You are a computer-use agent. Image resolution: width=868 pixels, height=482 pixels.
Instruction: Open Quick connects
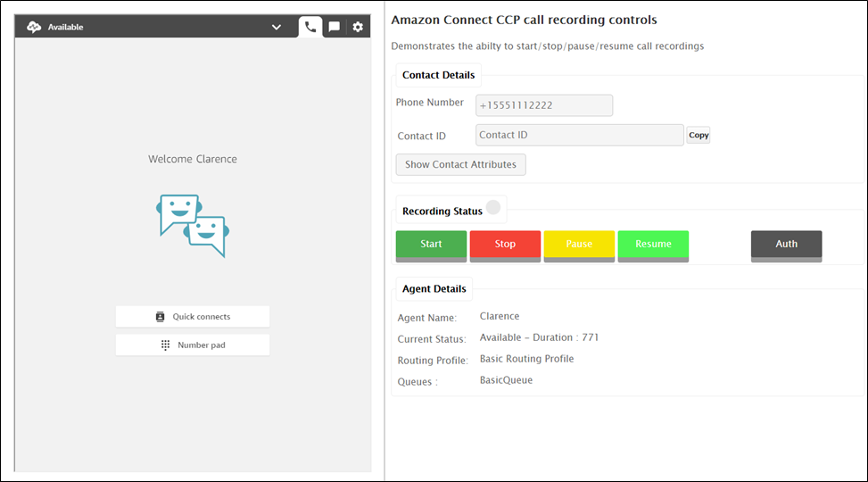pos(193,316)
